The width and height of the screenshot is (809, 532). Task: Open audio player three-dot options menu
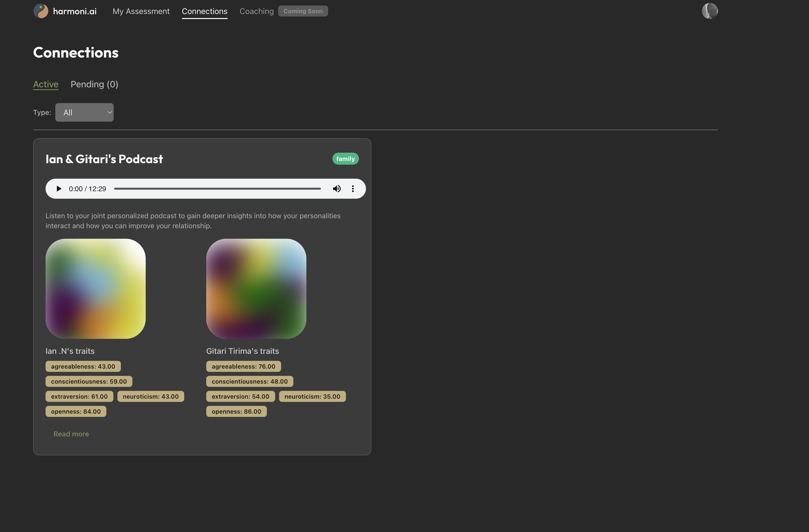353,188
